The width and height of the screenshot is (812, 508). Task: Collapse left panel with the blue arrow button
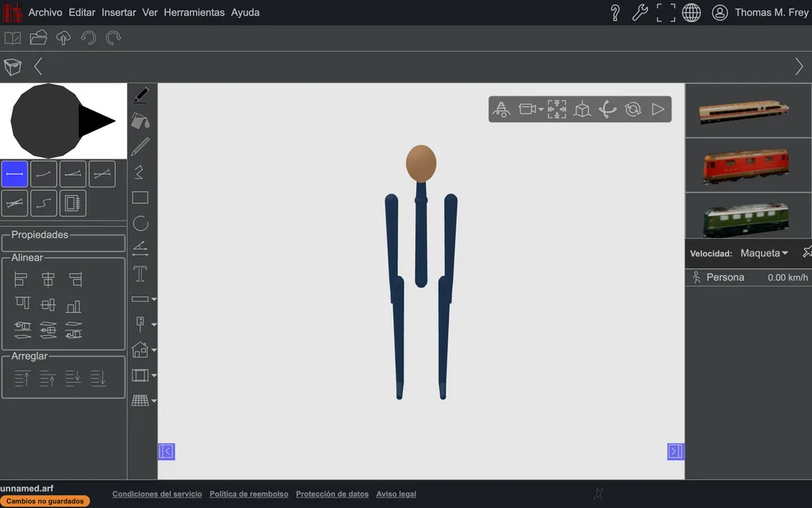click(167, 452)
